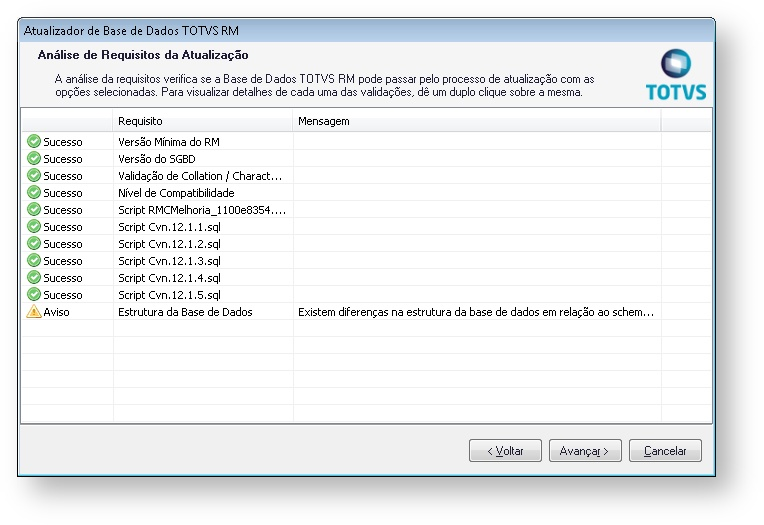Click the green check beside Nível de Compatibilidade
This screenshot has width=764, height=525.
(34, 193)
